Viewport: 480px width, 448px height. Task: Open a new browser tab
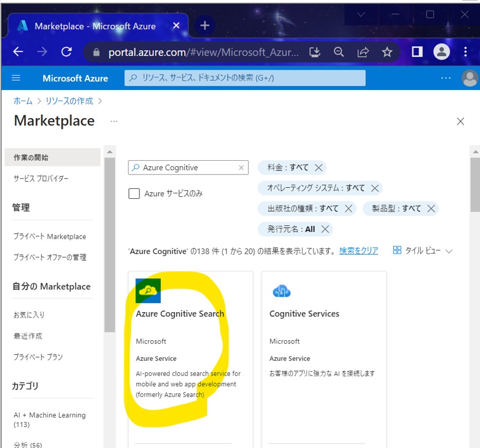(x=205, y=25)
